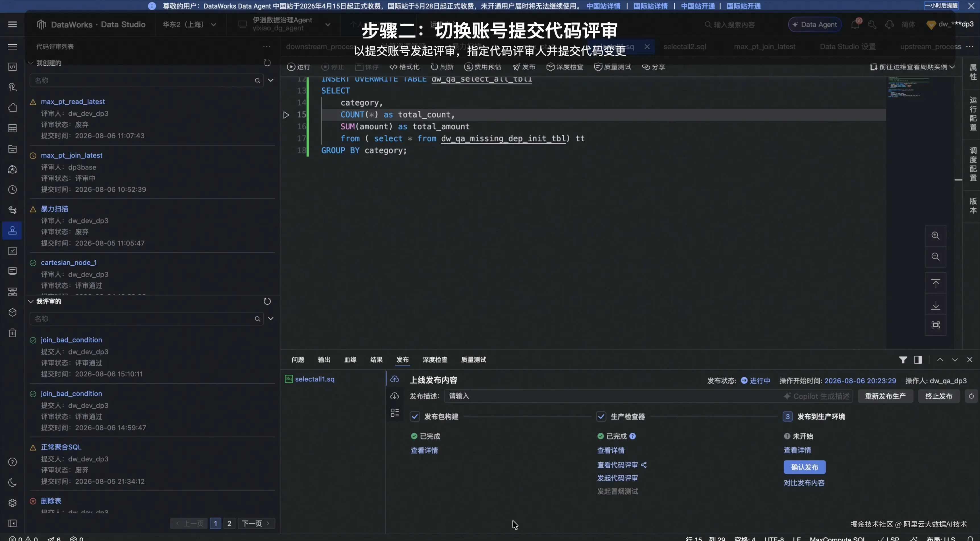Maximize the bottom panel upward
Image resolution: width=980 pixels, height=541 pixels.
[x=940, y=360]
